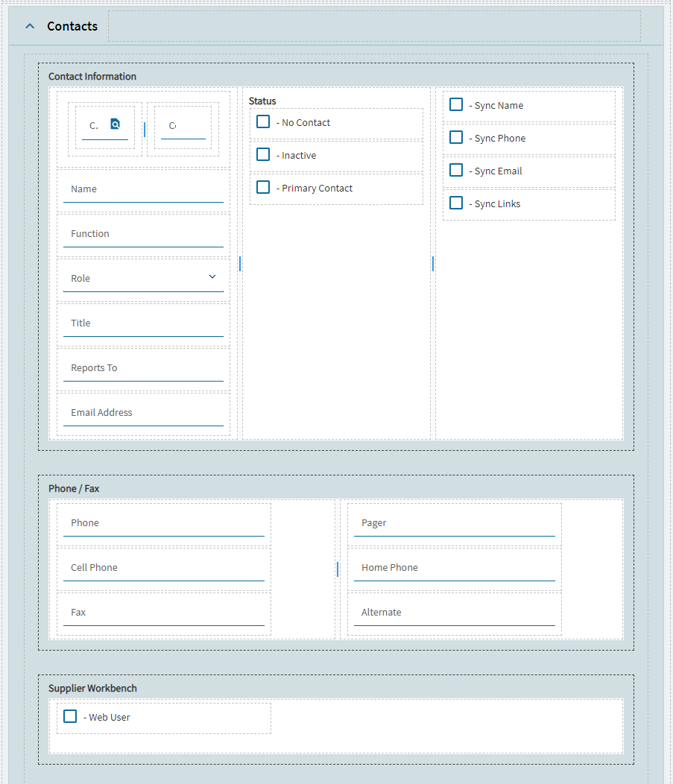The width and height of the screenshot is (673, 784).
Task: Toggle the Primary Contact checkbox
Action: pos(263,187)
